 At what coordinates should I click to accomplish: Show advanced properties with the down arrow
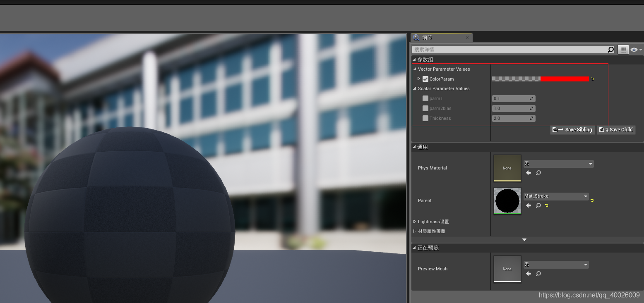(524, 240)
